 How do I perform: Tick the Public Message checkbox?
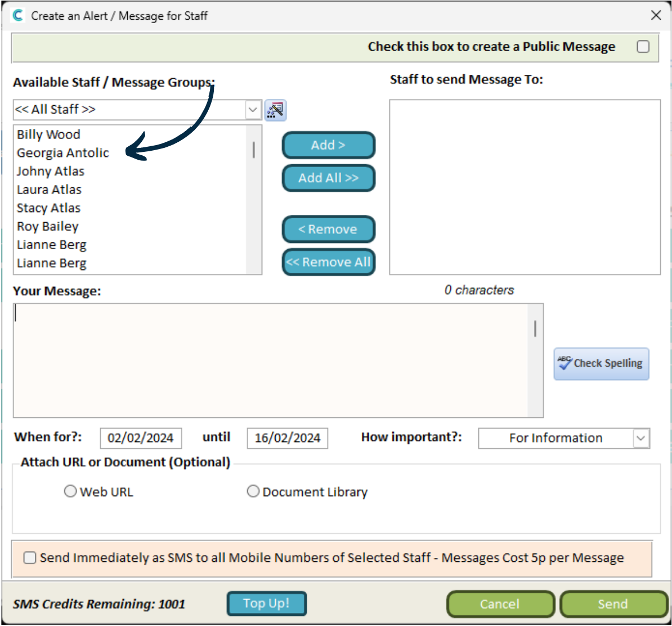point(643,46)
